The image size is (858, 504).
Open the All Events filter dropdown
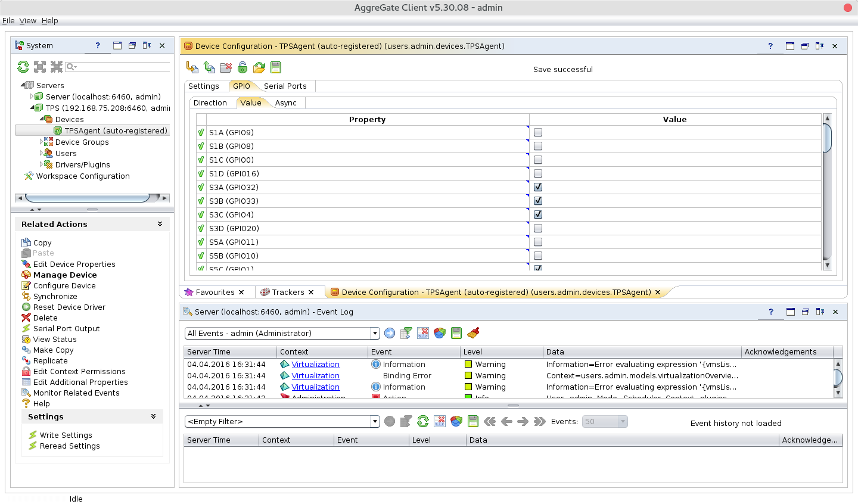tap(375, 334)
